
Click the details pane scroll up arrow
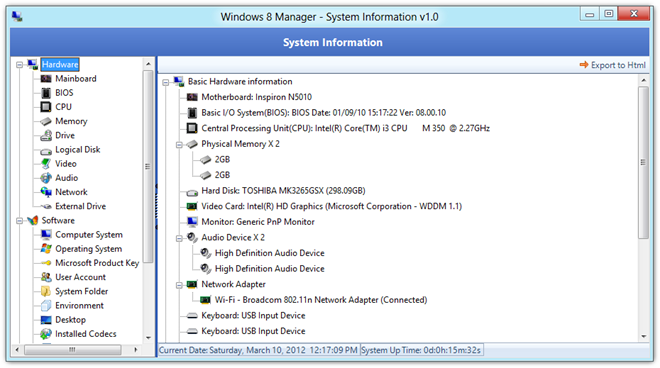point(644,80)
